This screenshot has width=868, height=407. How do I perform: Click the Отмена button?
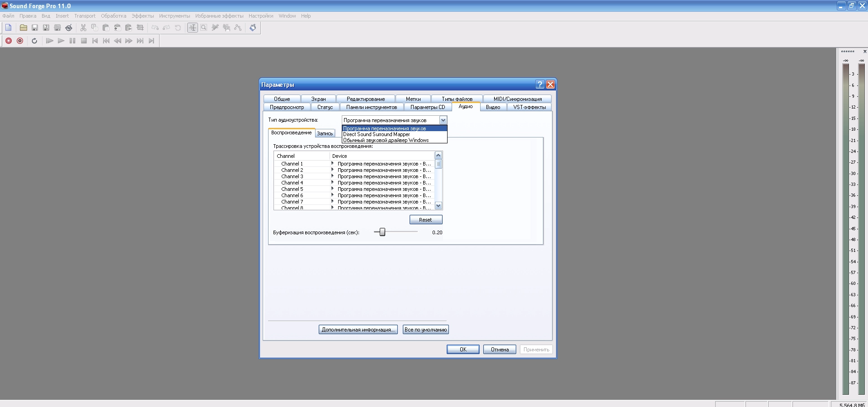[x=500, y=350]
